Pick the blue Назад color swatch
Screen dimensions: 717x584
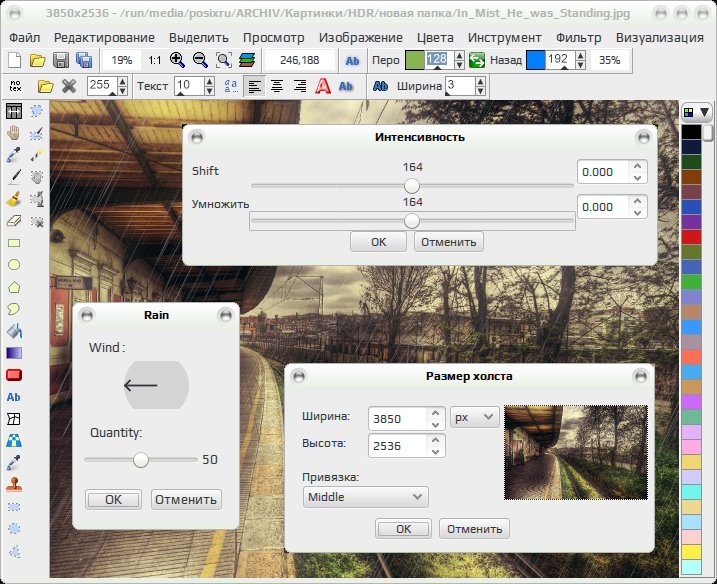(x=535, y=60)
